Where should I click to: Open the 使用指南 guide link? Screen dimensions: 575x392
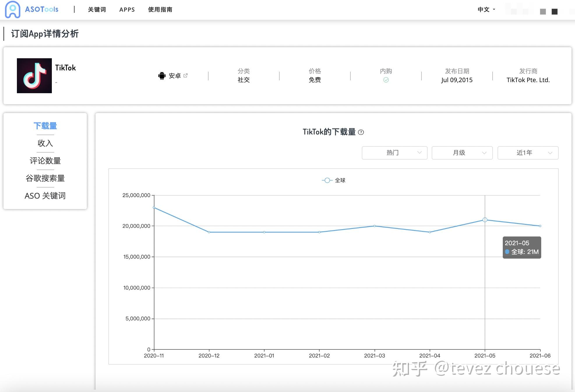pyautogui.click(x=160, y=10)
